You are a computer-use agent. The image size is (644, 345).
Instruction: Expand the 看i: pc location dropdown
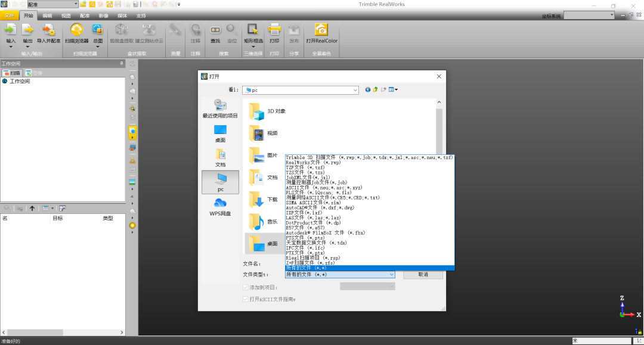click(x=355, y=90)
